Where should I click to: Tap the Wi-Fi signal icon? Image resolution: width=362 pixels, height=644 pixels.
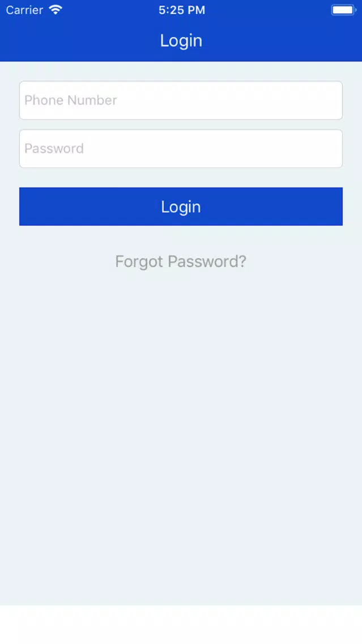tap(56, 10)
